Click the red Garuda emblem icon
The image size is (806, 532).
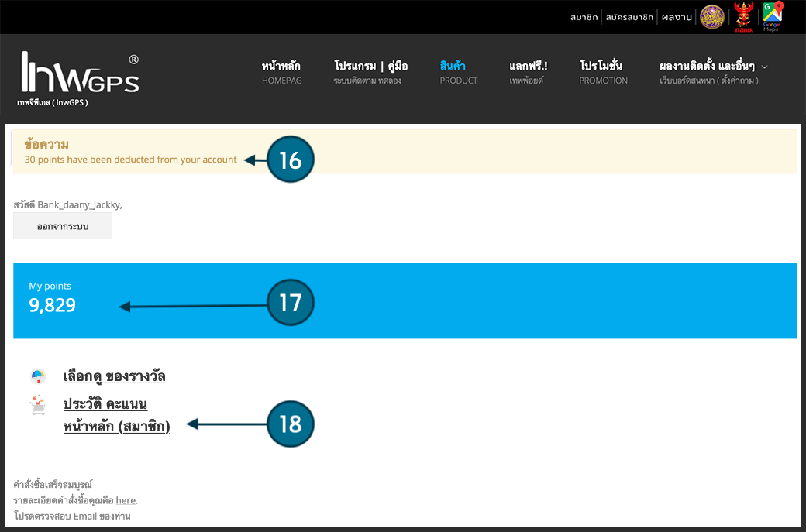click(x=744, y=16)
